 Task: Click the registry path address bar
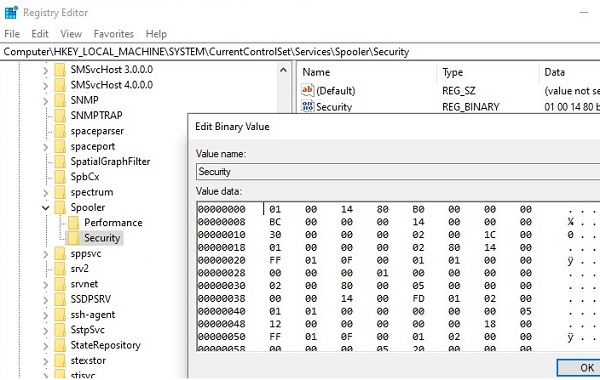tap(300, 52)
